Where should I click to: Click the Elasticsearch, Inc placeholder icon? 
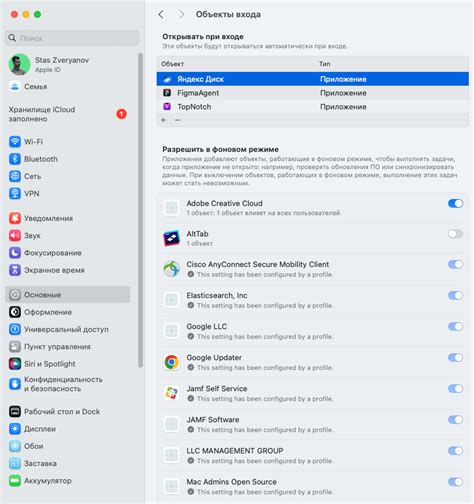coord(171,300)
